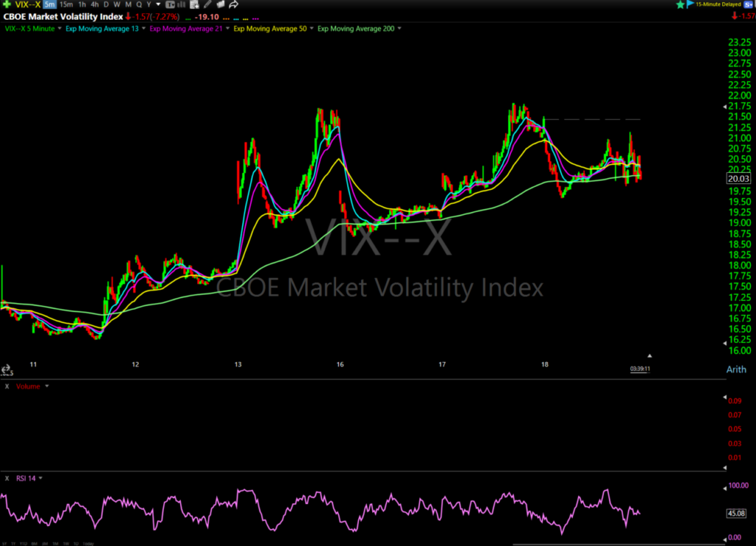Open the Exp Moving Average 50 dropdown
The width and height of the screenshot is (756, 546).
[312, 29]
